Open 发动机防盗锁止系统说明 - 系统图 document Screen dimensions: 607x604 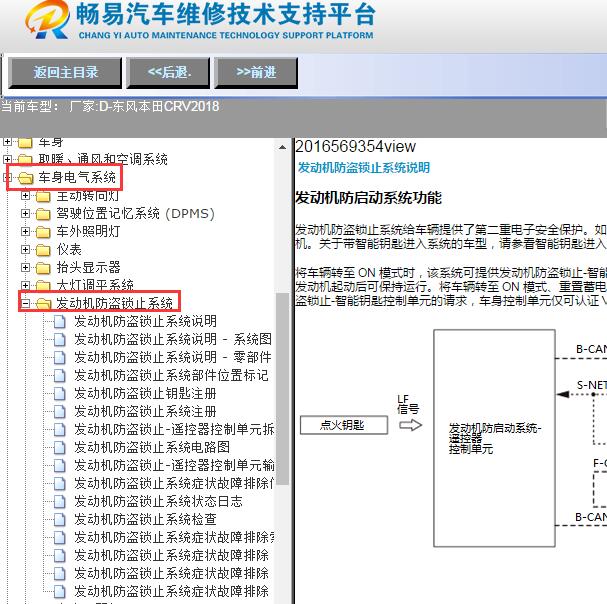click(x=173, y=339)
